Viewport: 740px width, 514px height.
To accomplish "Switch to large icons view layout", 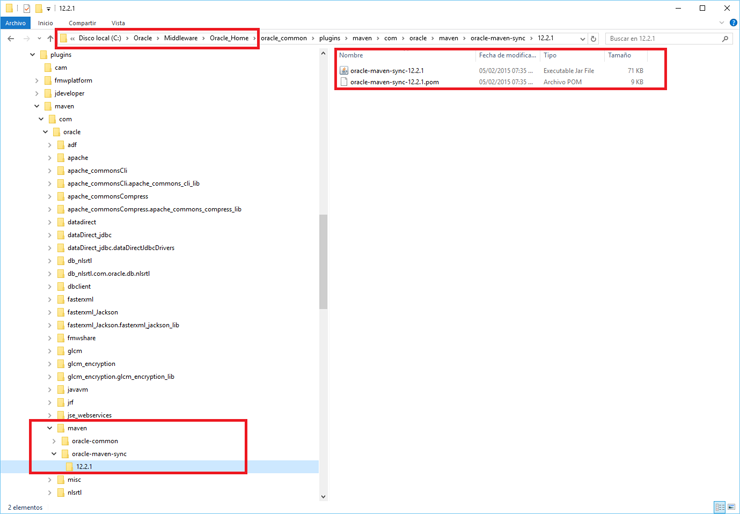I will 732,507.
